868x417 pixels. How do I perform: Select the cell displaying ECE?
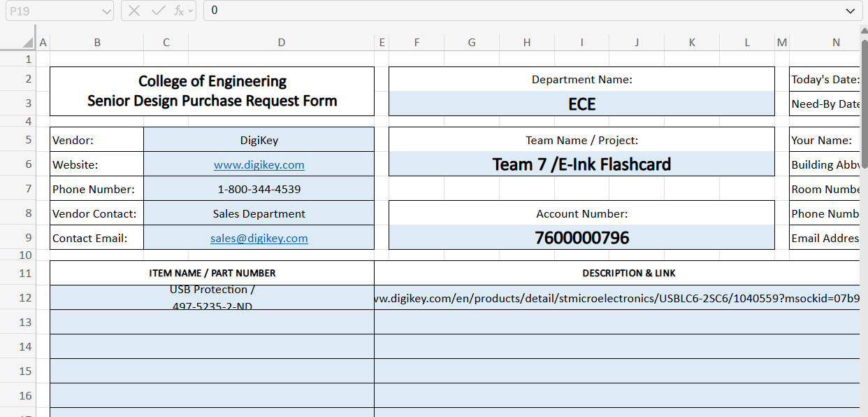point(581,103)
